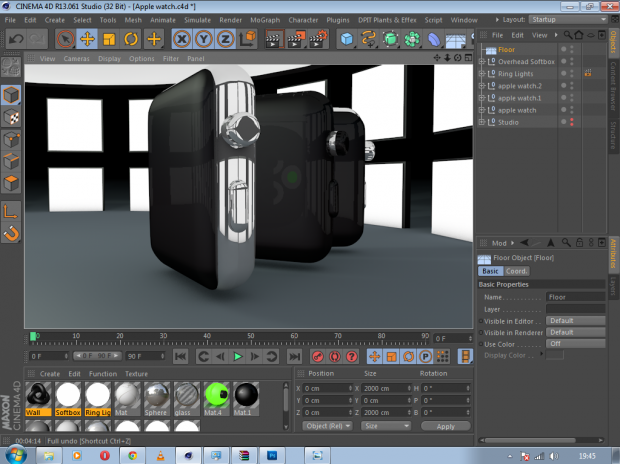620x464 pixels.
Task: Render the active view
Action: tap(274, 39)
